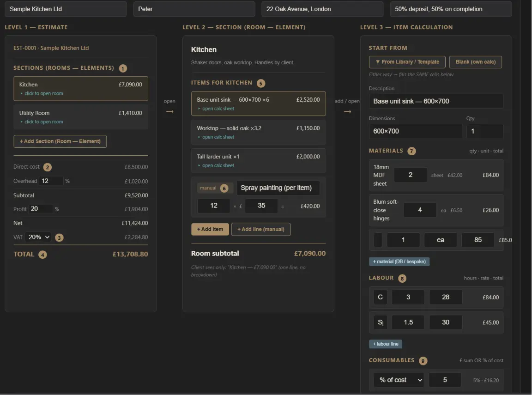Image resolution: width=532 pixels, height=395 pixels.
Task: Open the Kitchen section row
Action: click(x=81, y=89)
